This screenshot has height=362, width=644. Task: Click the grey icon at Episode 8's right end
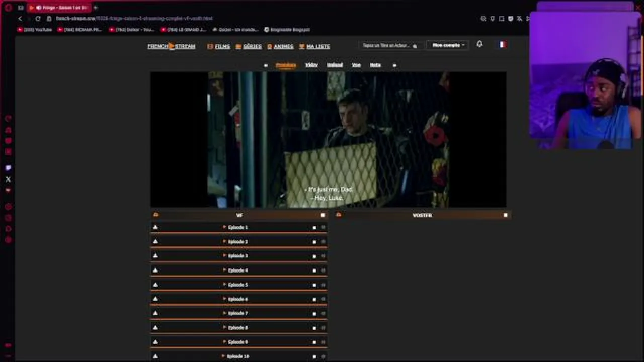coord(323,328)
